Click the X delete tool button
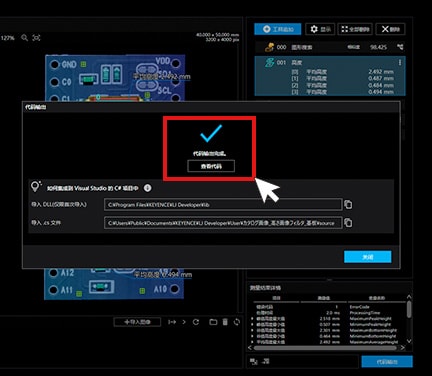 point(390,29)
